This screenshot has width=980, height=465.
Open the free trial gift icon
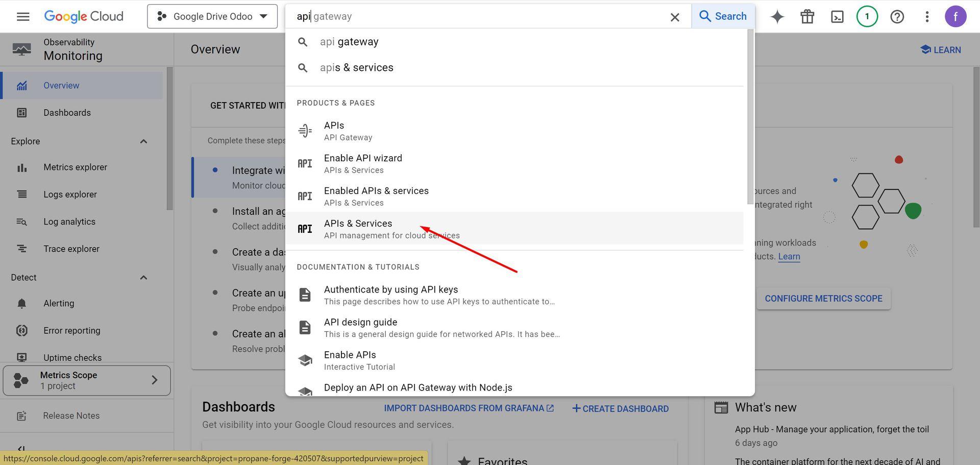point(807,16)
